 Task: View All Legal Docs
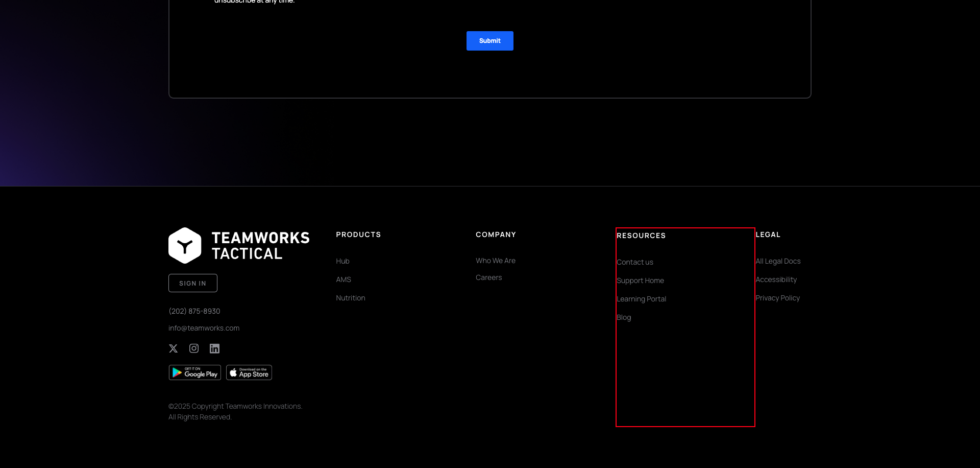778,261
